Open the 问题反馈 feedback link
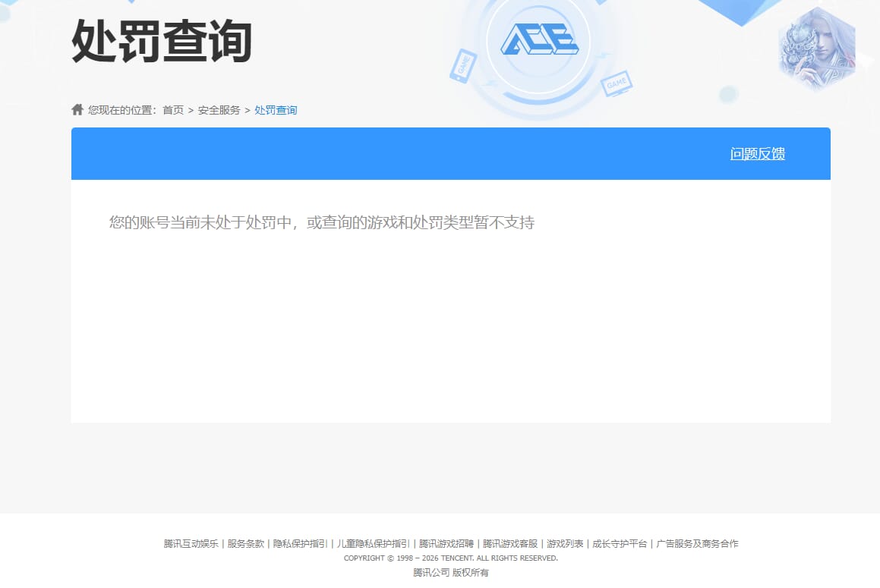Screen dimensions: 880x588 point(757,153)
